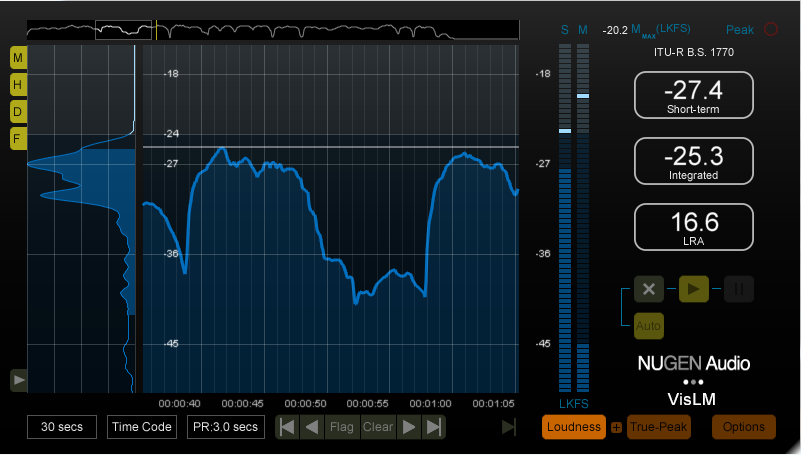801x455 pixels.
Task: Step back with the left arrow button
Action: [312, 427]
